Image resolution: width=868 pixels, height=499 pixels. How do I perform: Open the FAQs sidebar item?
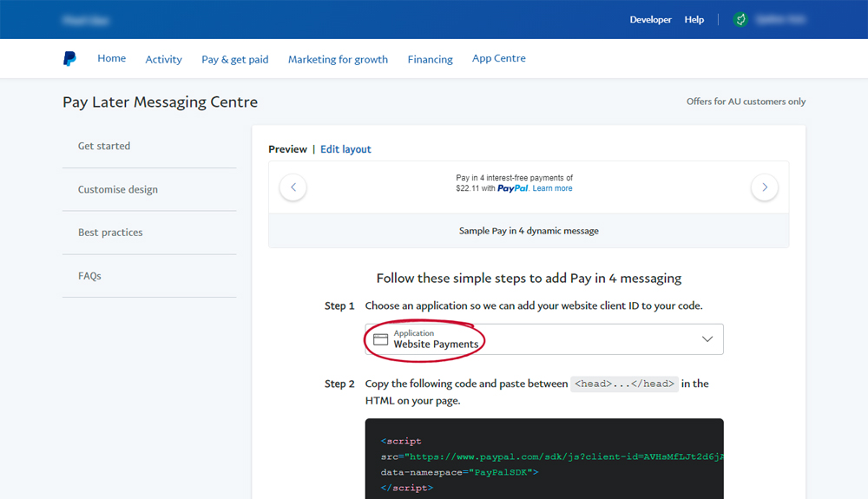pyautogui.click(x=89, y=276)
